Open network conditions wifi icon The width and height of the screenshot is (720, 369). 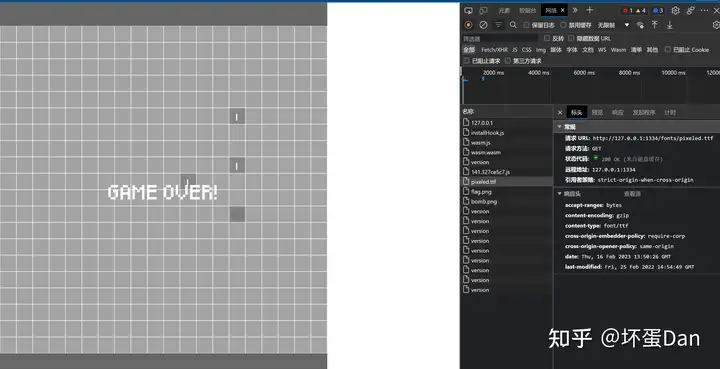click(640, 25)
